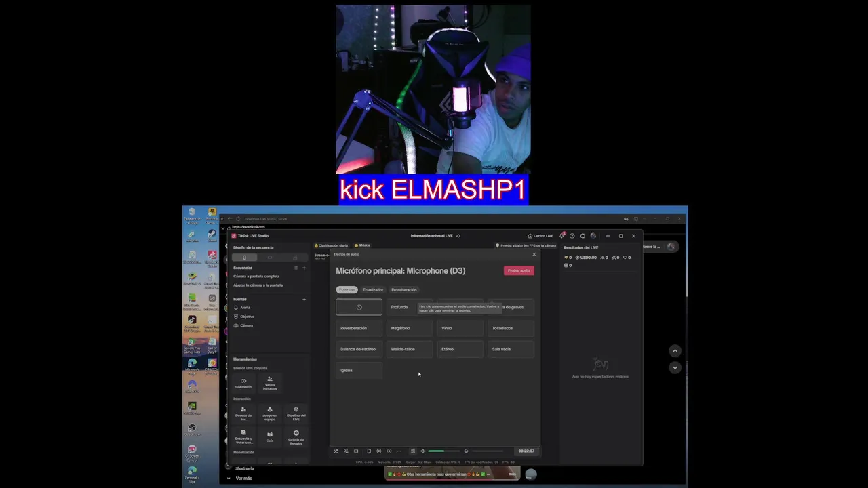Click the scroll up arrow button at the right

[675, 350]
